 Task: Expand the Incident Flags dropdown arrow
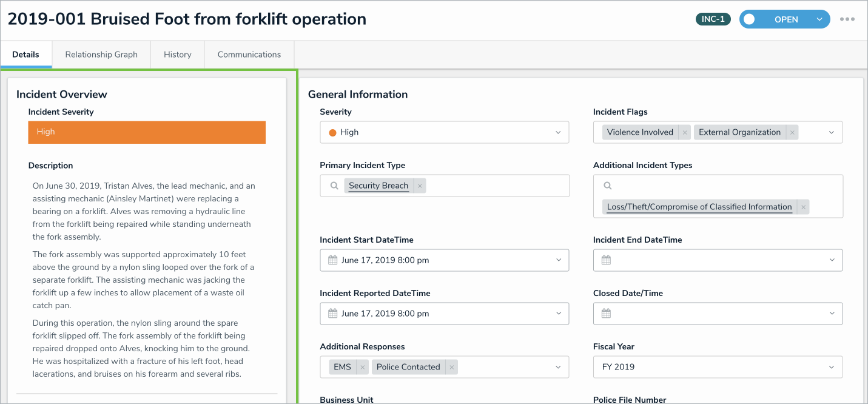(831, 132)
